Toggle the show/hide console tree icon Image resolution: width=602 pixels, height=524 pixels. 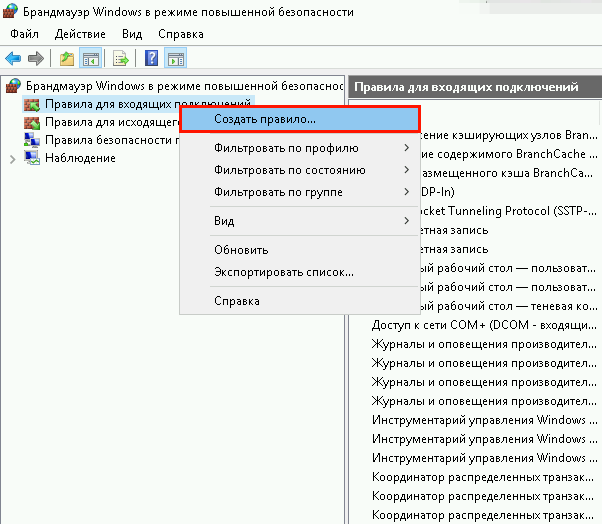point(91,59)
